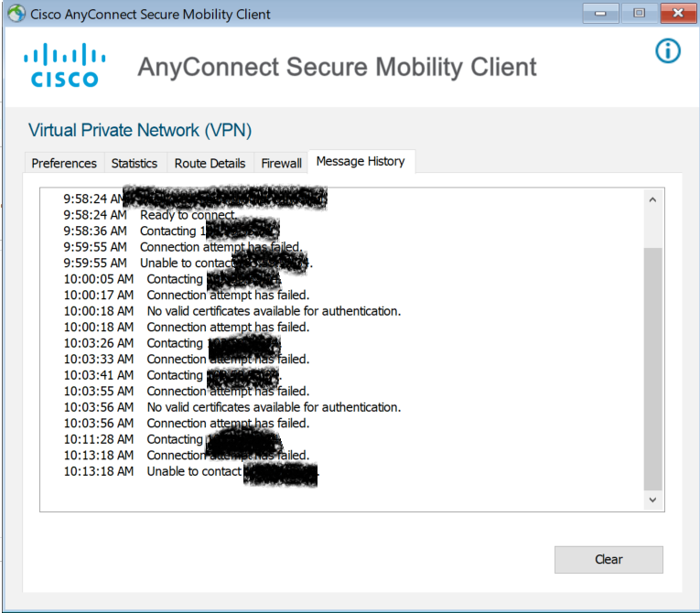Clear the message history with Clear button
The image size is (700, 613).
(x=608, y=559)
